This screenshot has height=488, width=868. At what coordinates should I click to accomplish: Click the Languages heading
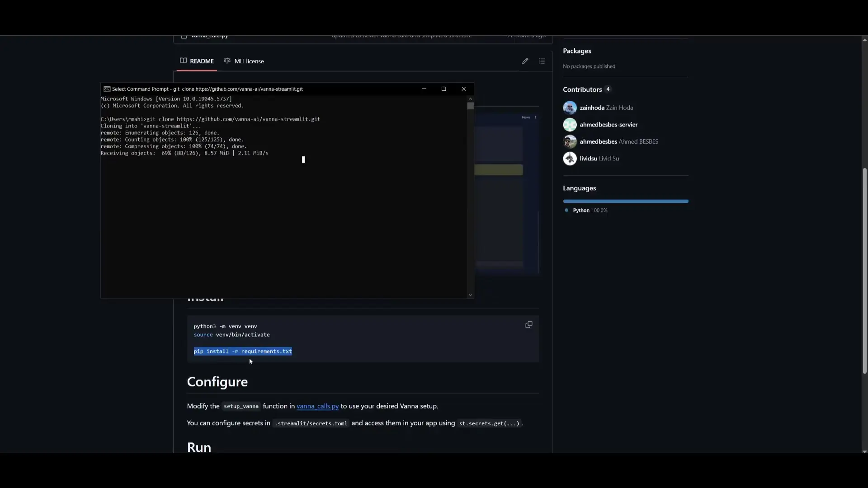coord(579,188)
